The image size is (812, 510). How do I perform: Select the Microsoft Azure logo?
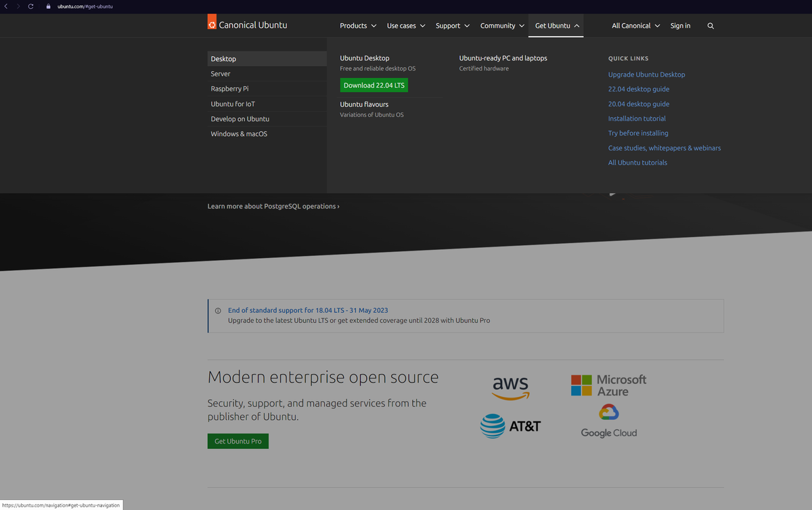pos(608,383)
